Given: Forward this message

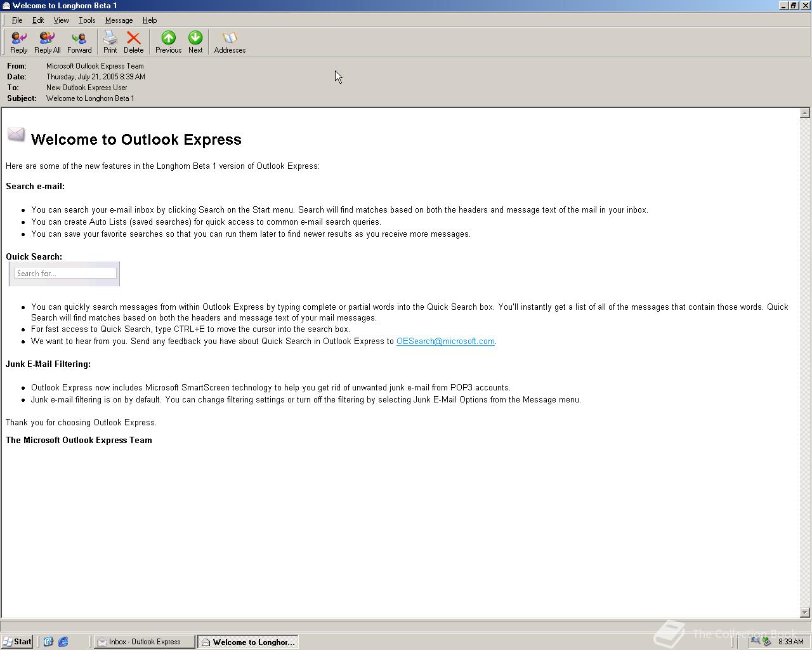Looking at the screenshot, I should click(x=79, y=43).
